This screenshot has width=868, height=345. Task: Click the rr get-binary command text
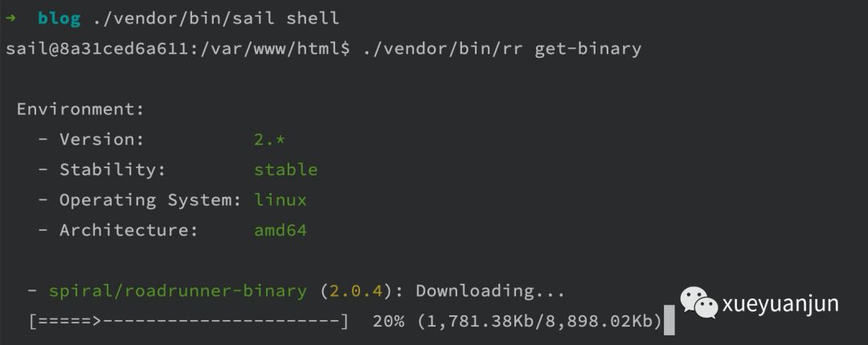(x=502, y=49)
